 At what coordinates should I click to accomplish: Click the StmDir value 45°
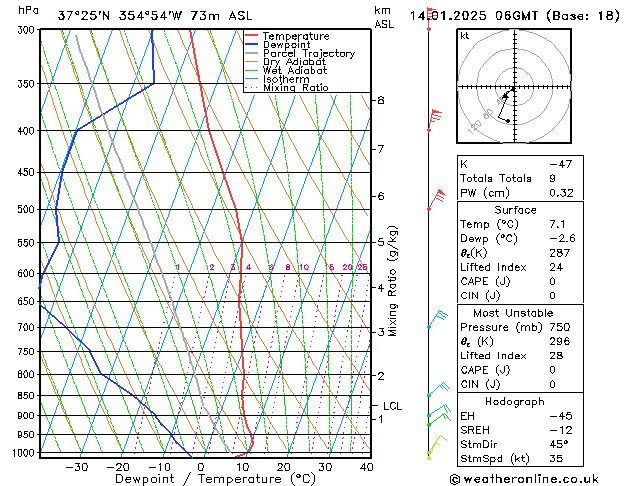tap(558, 445)
